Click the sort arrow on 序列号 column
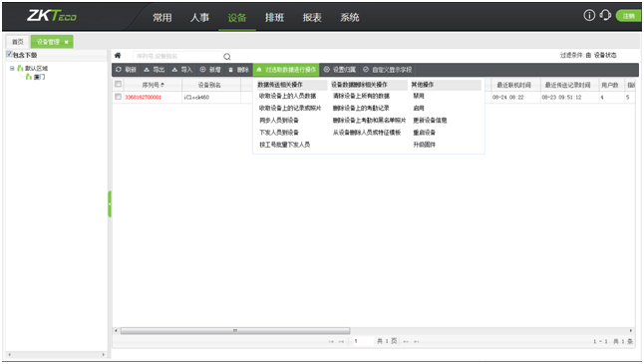 point(162,85)
